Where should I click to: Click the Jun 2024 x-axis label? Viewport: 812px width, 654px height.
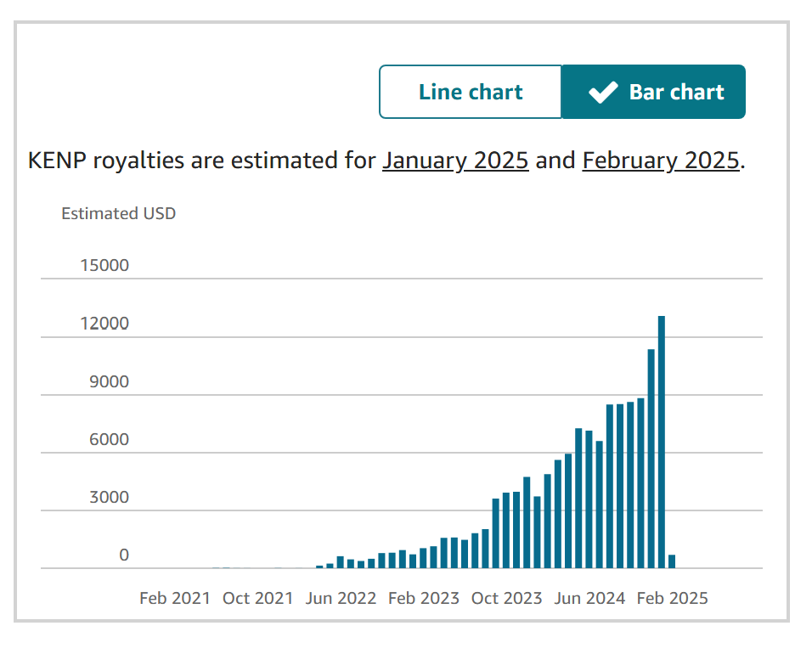(589, 598)
